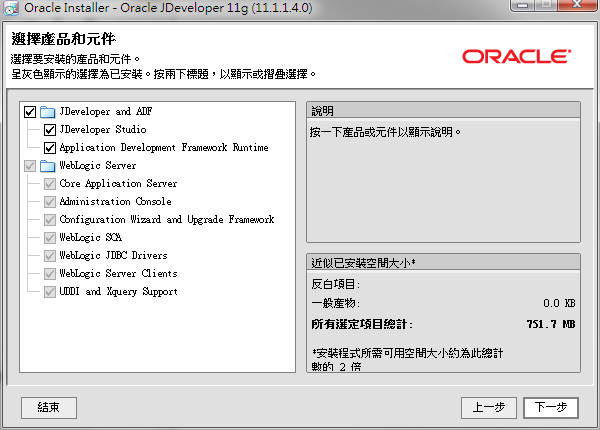600x430 pixels.
Task: Uncheck the JDeveloper and ADF checkbox
Action: click(30, 112)
